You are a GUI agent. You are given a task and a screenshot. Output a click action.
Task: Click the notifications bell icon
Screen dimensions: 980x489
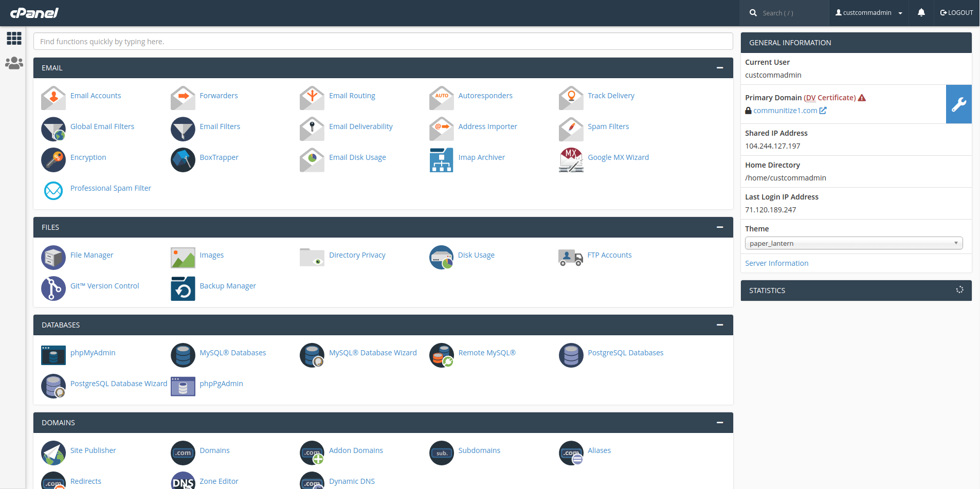pos(921,13)
